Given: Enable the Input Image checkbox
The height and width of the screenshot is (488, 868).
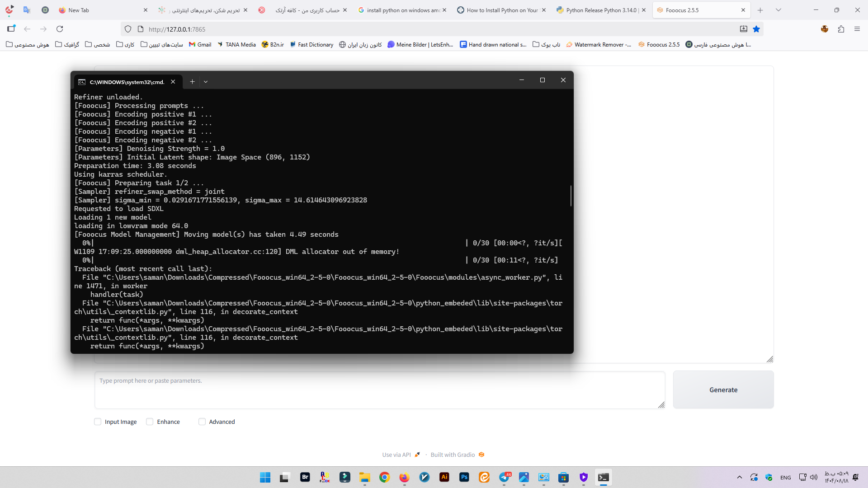Looking at the screenshot, I should pyautogui.click(x=98, y=422).
